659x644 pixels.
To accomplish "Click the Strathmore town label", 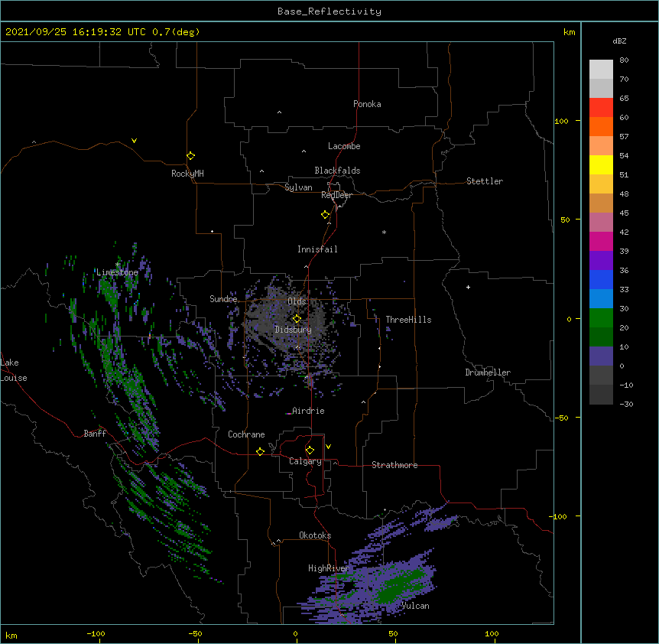I will click(x=394, y=465).
